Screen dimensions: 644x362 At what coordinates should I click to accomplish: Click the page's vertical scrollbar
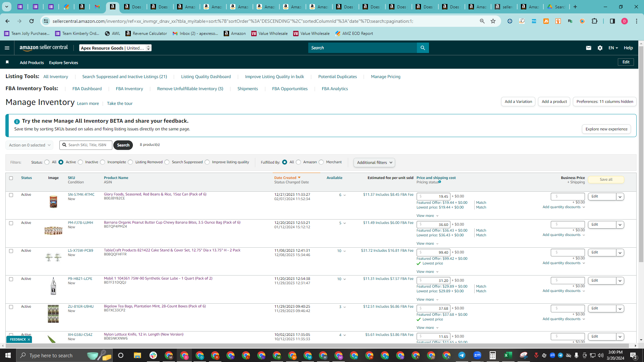[x=641, y=154]
